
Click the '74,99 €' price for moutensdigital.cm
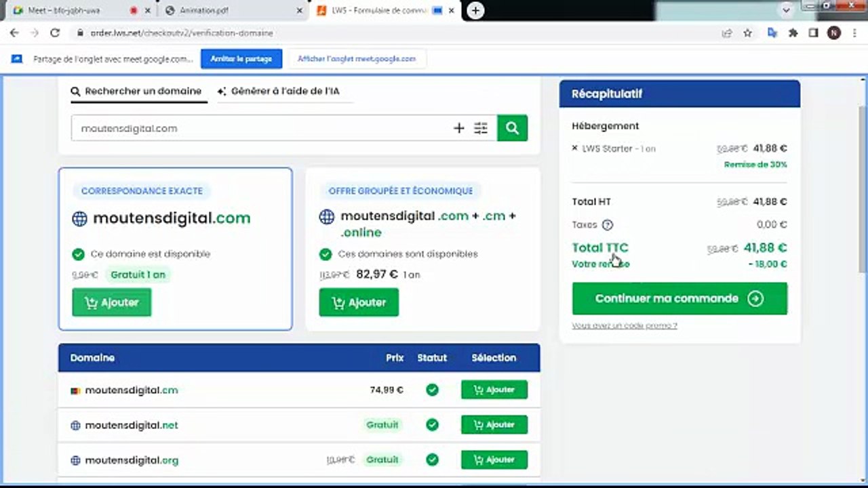tap(387, 390)
